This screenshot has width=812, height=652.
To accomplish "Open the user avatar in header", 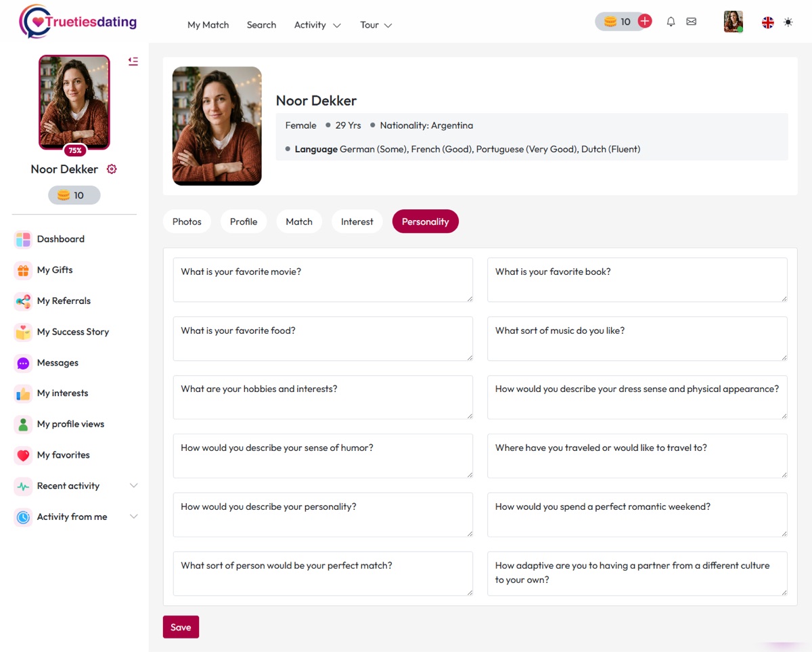I will pos(734,22).
